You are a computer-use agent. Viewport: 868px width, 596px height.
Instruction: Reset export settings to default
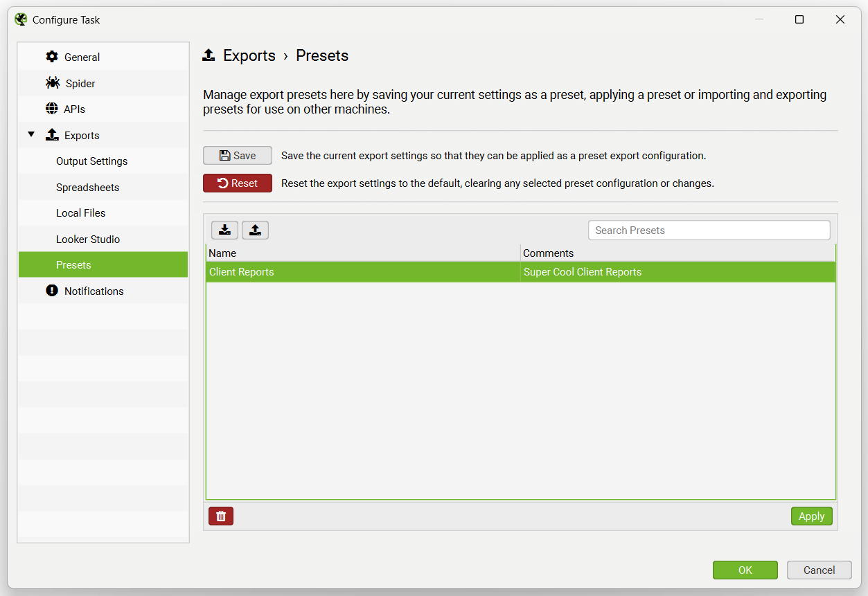(237, 183)
